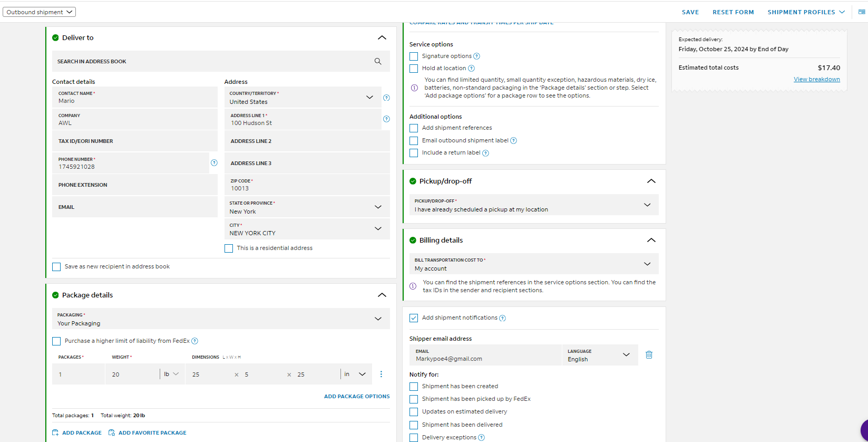Click the Zip Code field
Viewport: 868px width, 442px height.
point(307,185)
